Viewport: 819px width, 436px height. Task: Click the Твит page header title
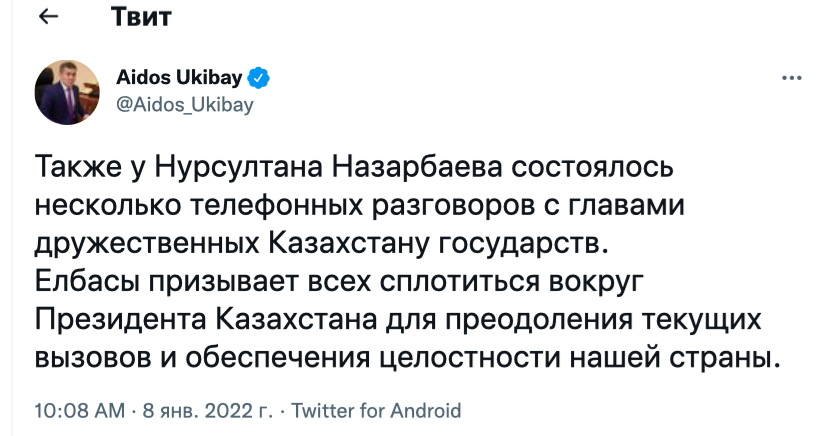click(141, 18)
